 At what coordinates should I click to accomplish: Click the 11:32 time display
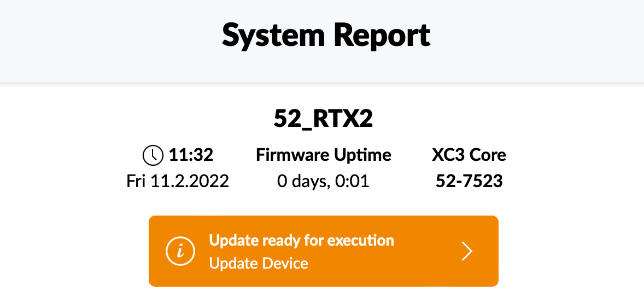191,155
